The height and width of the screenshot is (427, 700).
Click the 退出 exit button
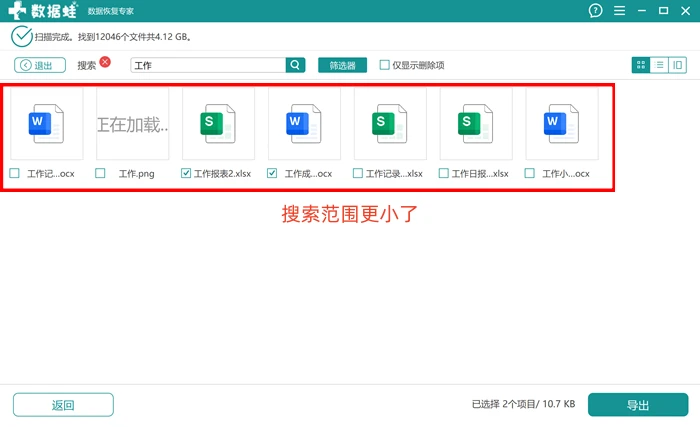(x=40, y=65)
